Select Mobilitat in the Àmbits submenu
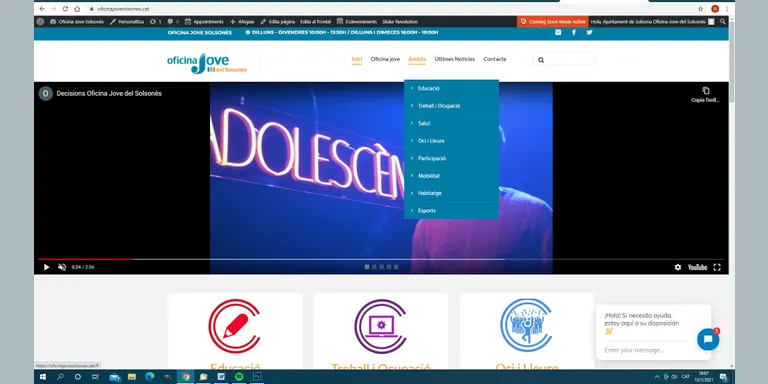The width and height of the screenshot is (768, 384). point(451,176)
